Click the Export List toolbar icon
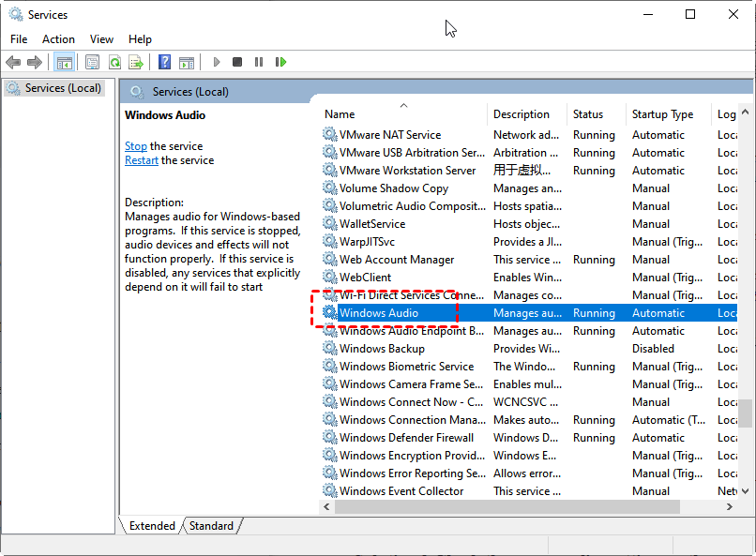 click(x=136, y=62)
